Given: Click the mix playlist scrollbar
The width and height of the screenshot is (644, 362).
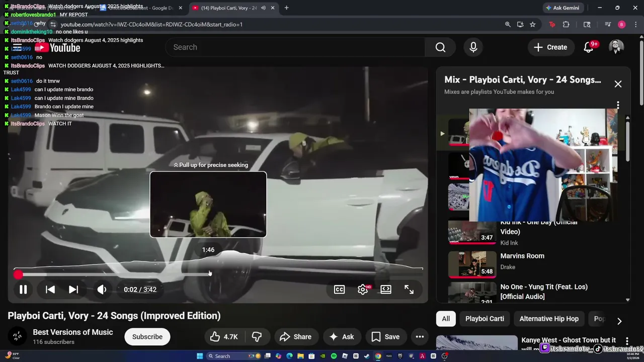Looking at the screenshot, I should (627, 141).
